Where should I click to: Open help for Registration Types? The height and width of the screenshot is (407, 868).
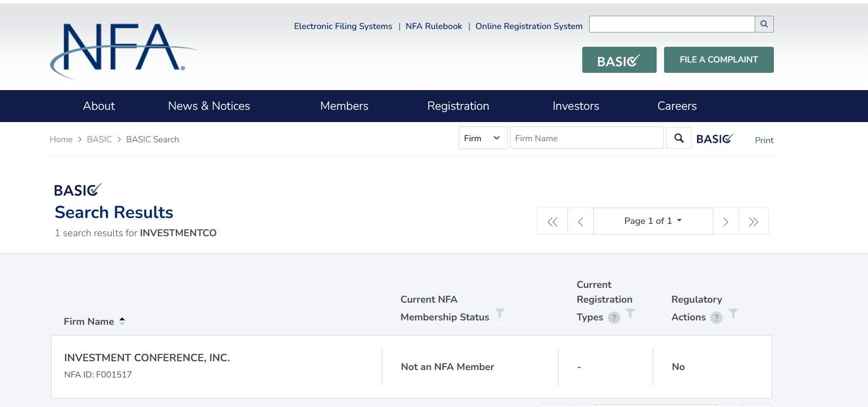(614, 318)
